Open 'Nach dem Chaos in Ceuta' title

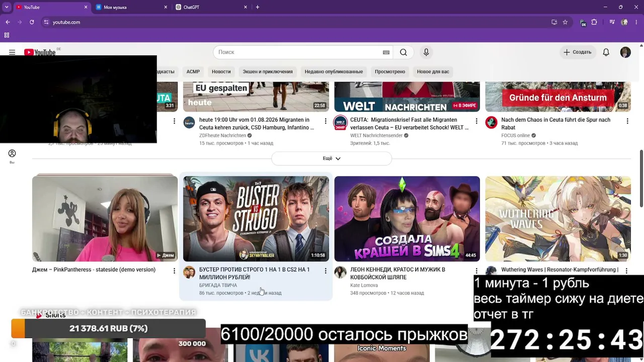(x=556, y=124)
